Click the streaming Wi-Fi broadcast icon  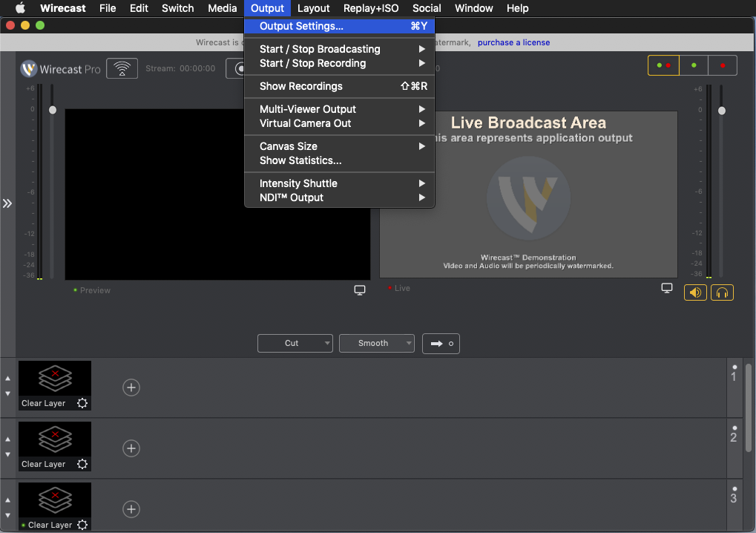pos(122,68)
